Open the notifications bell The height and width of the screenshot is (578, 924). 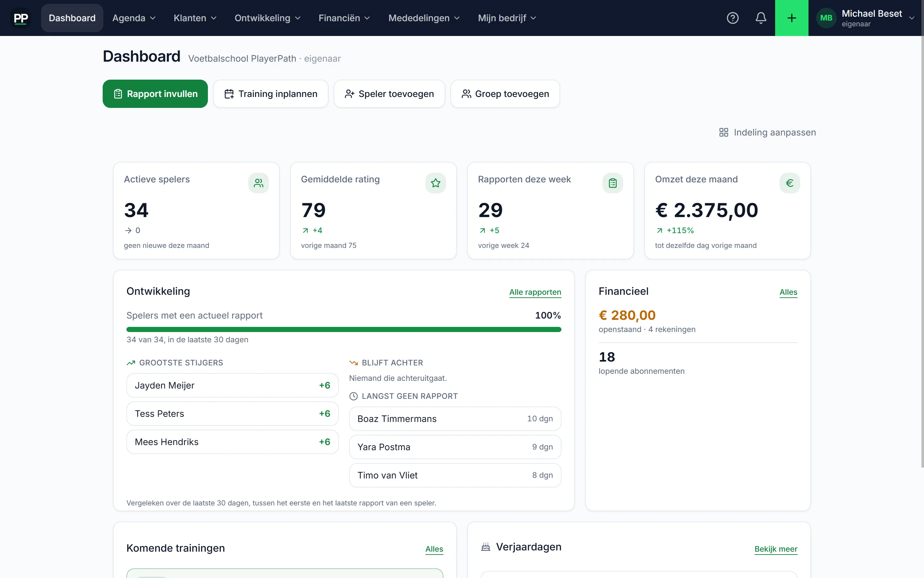761,18
